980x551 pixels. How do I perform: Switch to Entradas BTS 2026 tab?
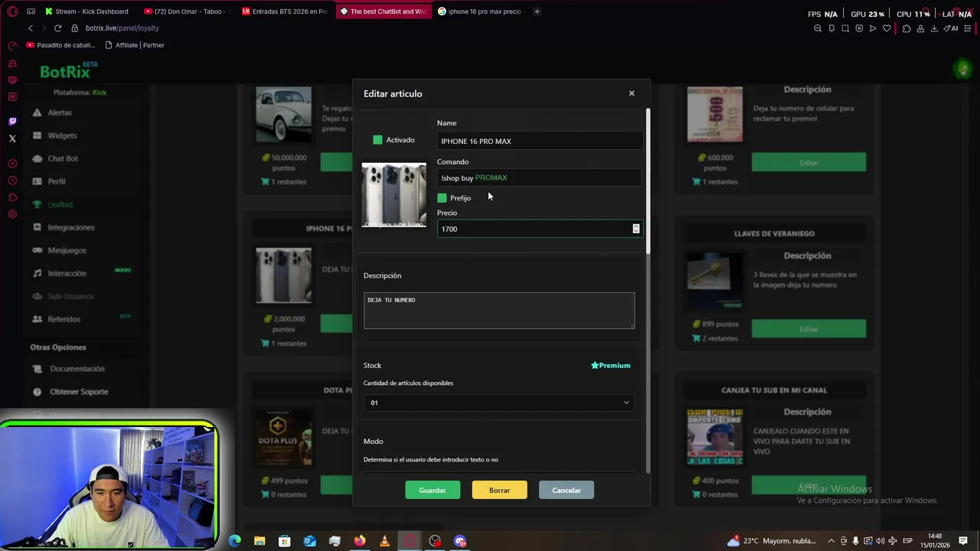285,11
